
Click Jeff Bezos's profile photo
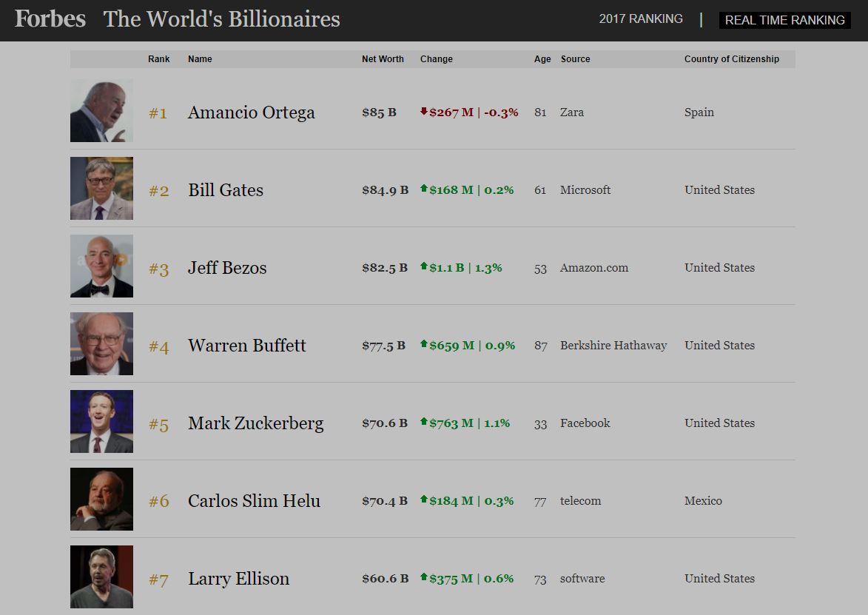(101, 266)
